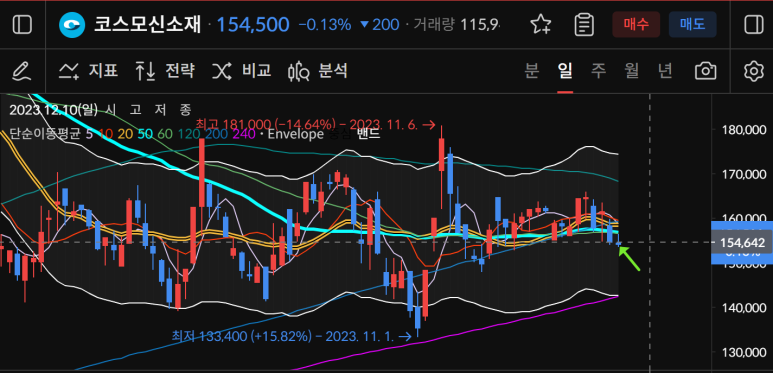The image size is (773, 373).
Task: Click the 거래량 volume label
Action: [434, 25]
